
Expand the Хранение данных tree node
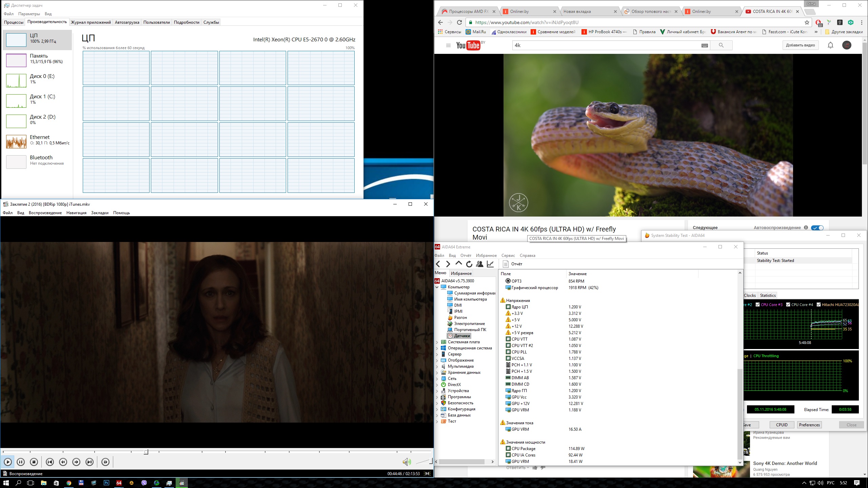pos(437,372)
